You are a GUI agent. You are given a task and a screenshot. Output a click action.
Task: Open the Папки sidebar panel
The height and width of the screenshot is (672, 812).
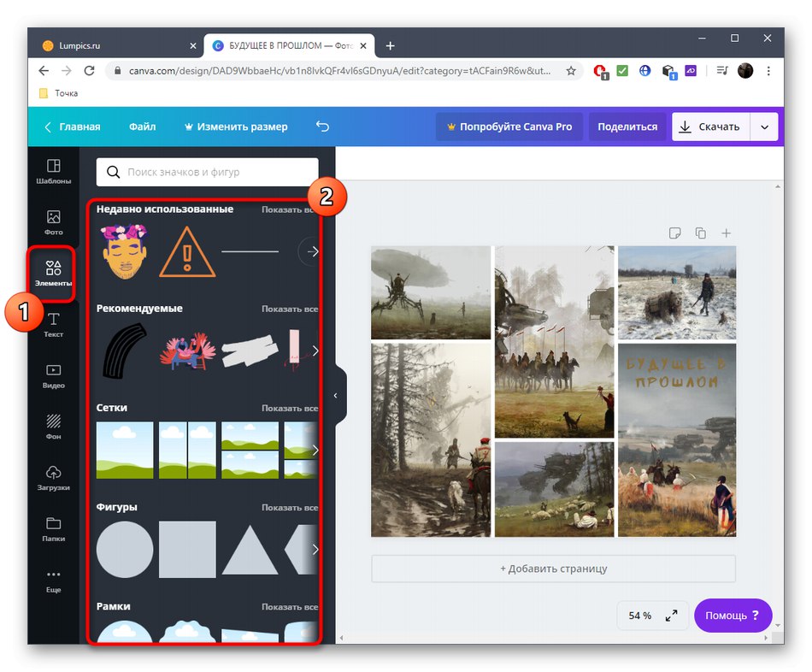[x=53, y=529]
